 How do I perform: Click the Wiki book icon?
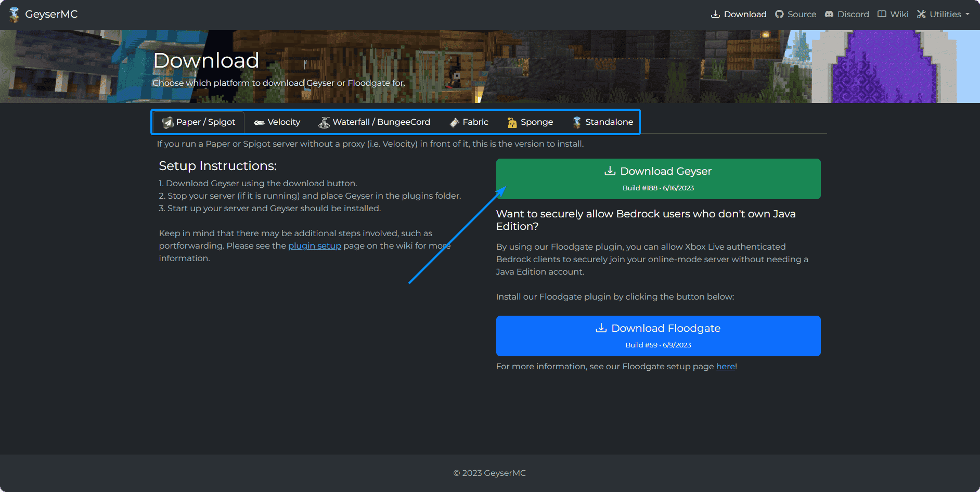click(x=882, y=15)
